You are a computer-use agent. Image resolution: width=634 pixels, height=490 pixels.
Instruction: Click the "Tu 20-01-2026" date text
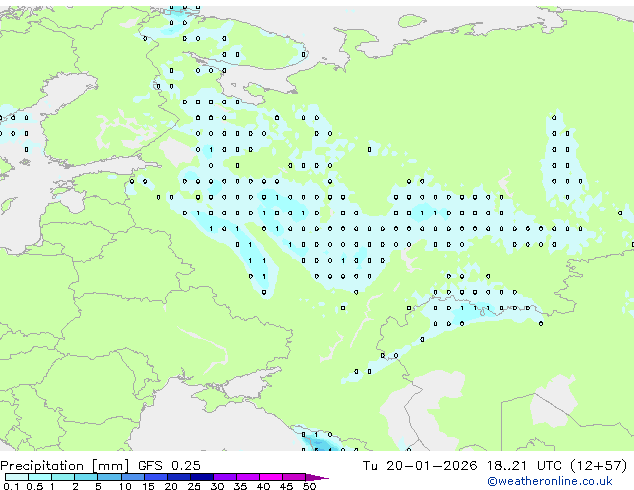point(420,466)
